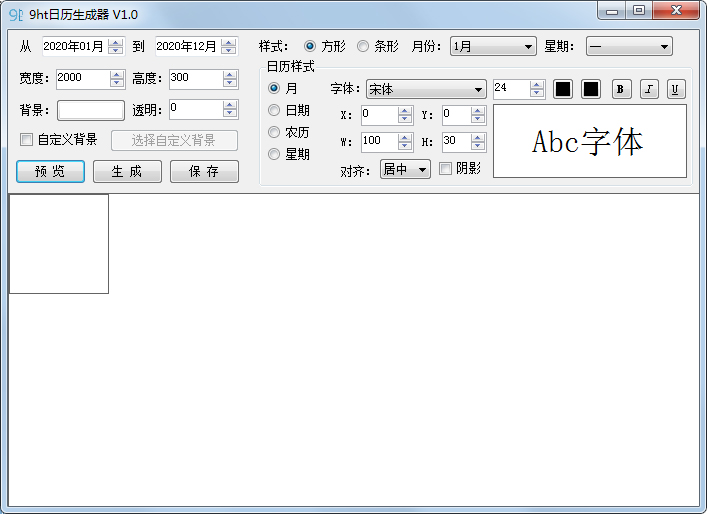Open the 对齐 alignment dropdown showing 居中

[405, 170]
